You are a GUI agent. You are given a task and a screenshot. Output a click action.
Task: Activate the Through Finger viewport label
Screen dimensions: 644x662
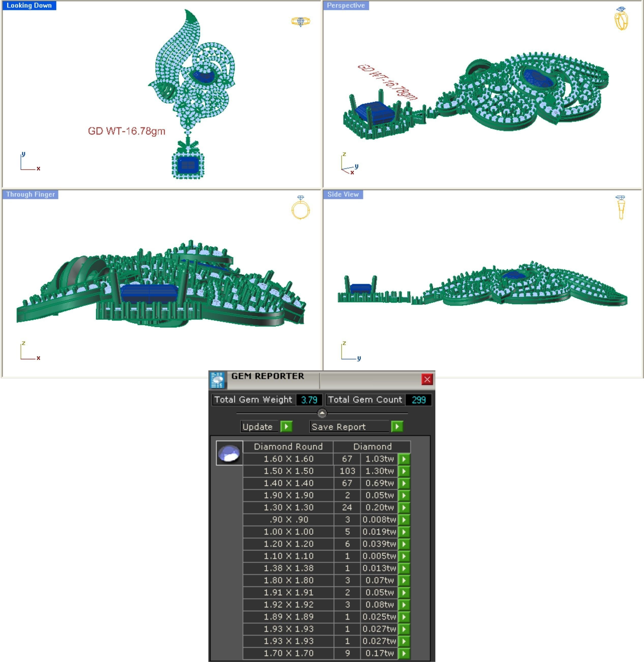click(x=30, y=194)
